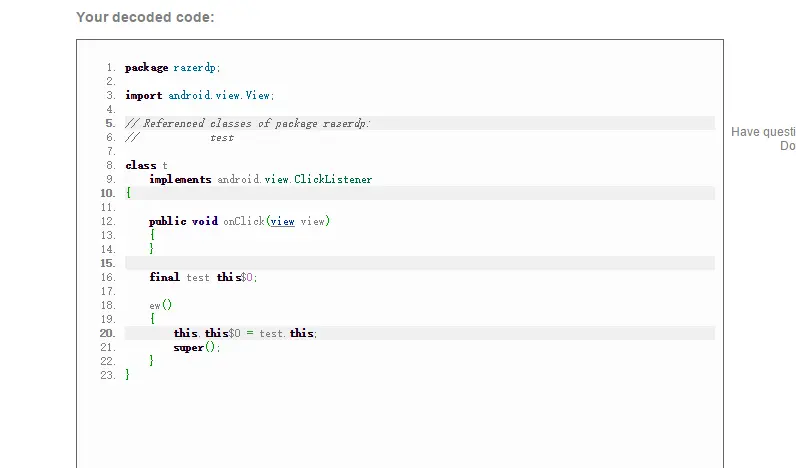Click the 'onClick' method name
Viewport: 796px width, 468px height.
click(243, 221)
